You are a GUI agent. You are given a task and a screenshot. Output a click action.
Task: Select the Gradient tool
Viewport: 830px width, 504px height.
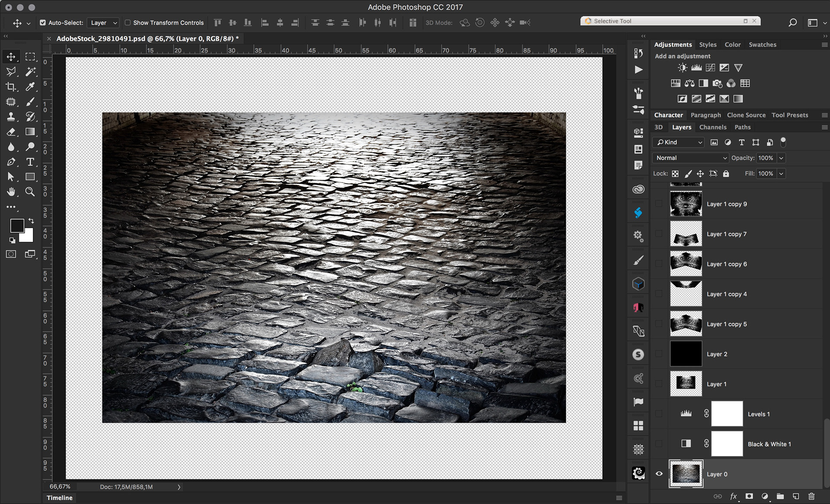(x=30, y=132)
